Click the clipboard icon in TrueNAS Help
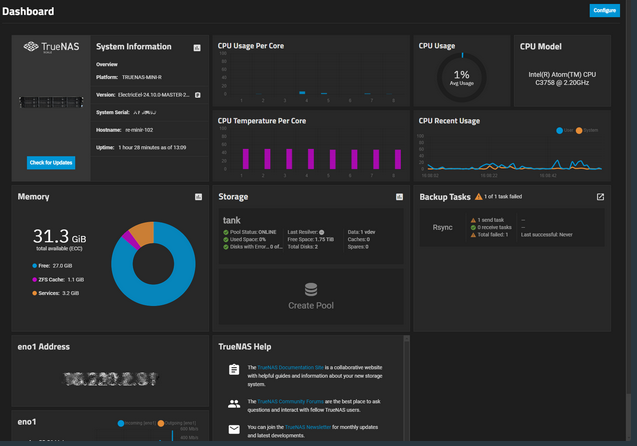This screenshot has width=637, height=446. coord(233,369)
